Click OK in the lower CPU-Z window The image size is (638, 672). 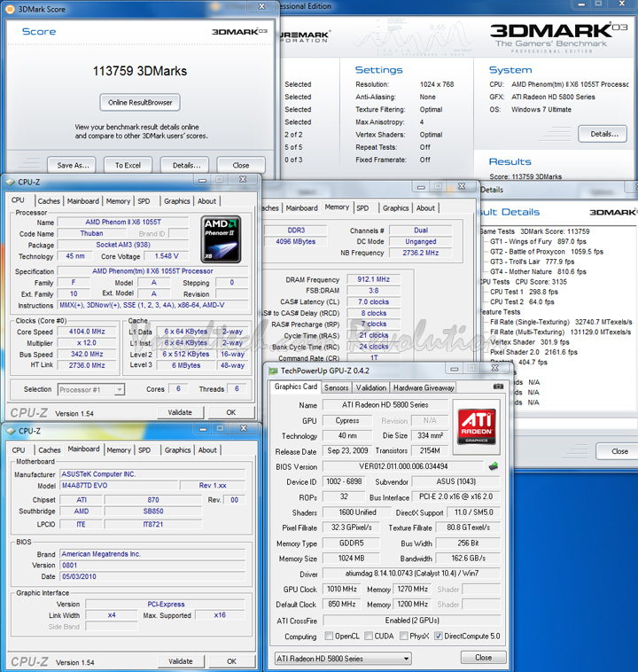point(232,660)
